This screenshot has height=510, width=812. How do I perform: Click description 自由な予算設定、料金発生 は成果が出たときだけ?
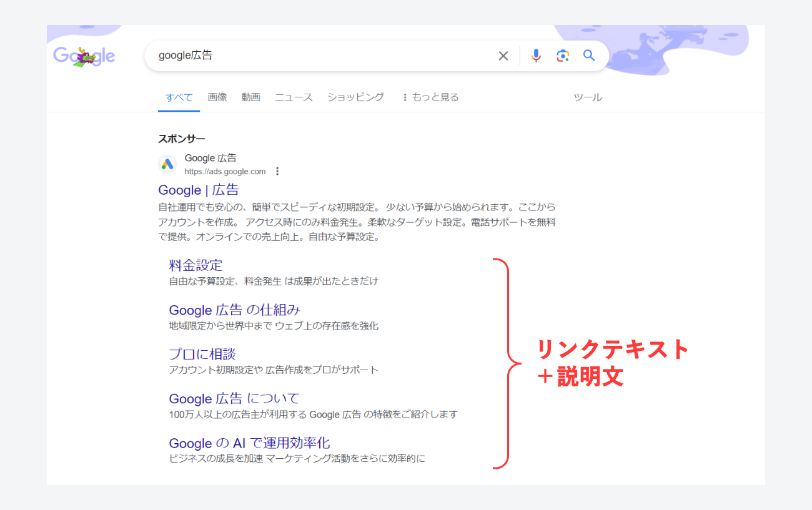(274, 281)
